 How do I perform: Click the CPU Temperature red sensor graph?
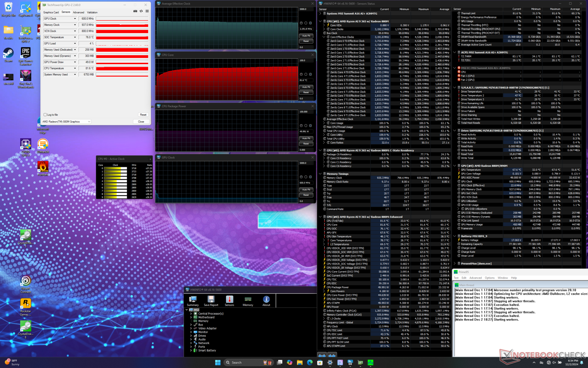(122, 68)
